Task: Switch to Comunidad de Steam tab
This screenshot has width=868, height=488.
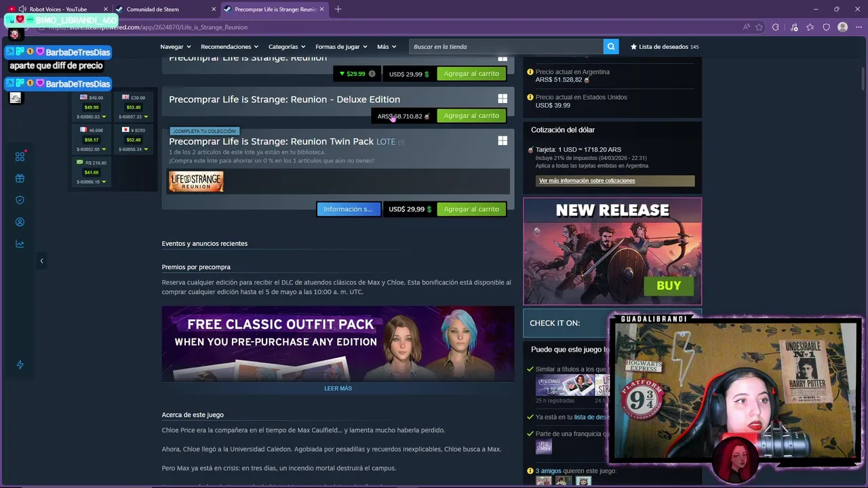Action: coord(165,9)
